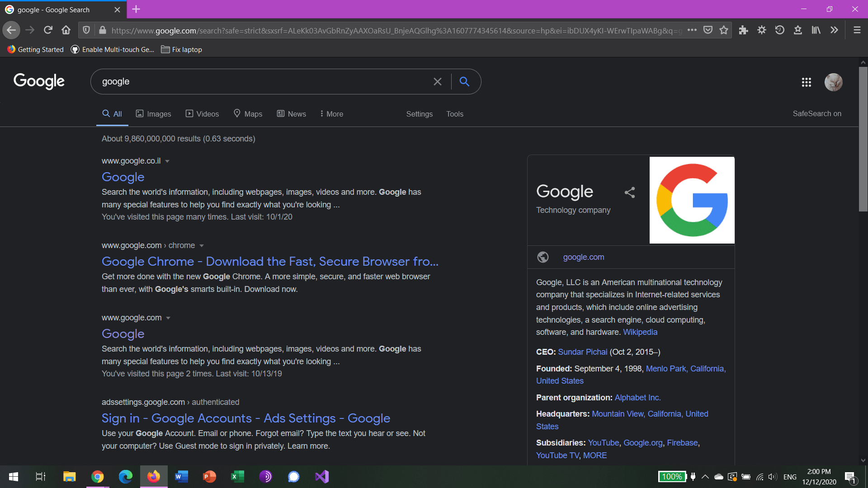Image resolution: width=868 pixels, height=488 pixels.
Task: Click the clear search text X button
Action: 438,82
